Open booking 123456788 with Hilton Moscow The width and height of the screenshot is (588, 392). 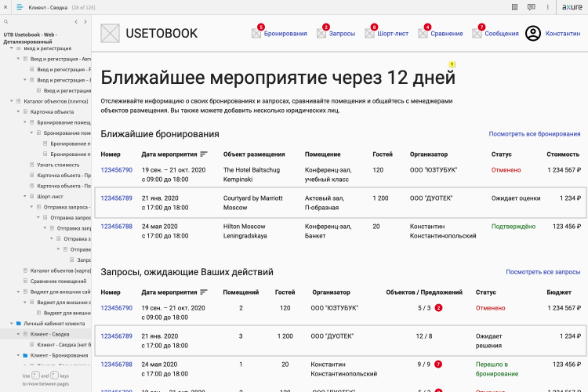pos(116,227)
